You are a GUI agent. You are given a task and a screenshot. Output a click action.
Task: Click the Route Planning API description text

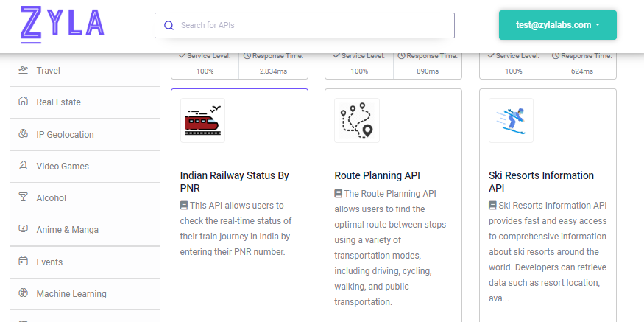click(x=390, y=248)
